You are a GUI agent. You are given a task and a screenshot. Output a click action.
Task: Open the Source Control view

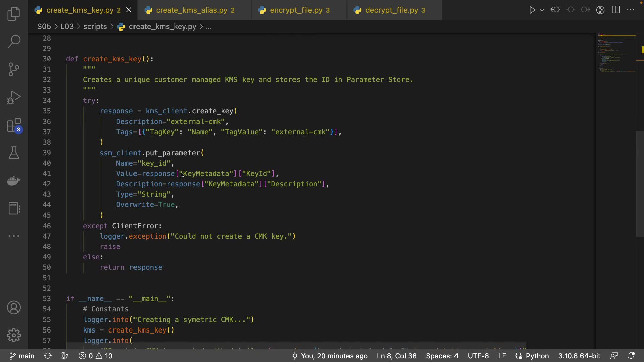14,69
